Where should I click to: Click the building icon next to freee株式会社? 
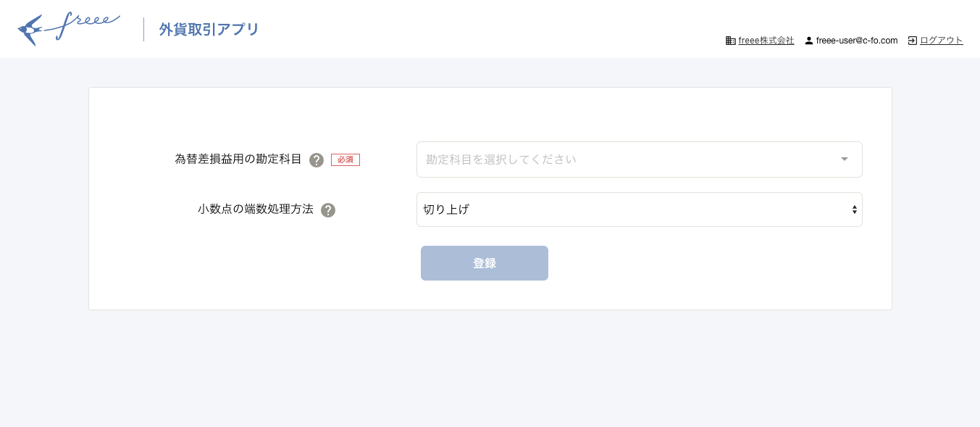[731, 41]
